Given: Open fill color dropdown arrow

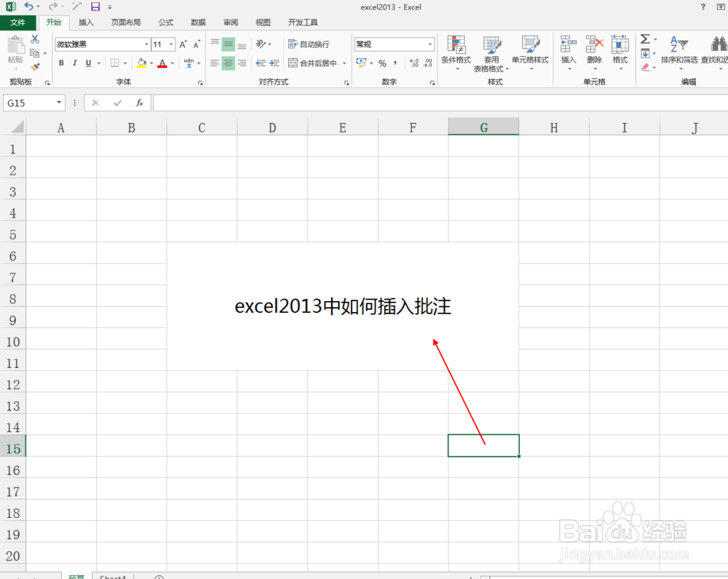Looking at the screenshot, I should click(152, 63).
